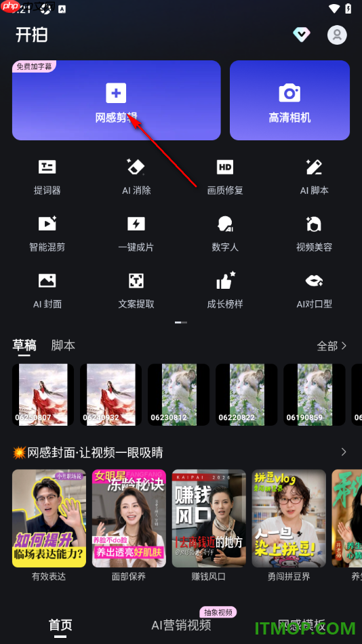The image size is (362, 644).
Task: Switch to AI营销视频 tab
Action: click(x=181, y=625)
